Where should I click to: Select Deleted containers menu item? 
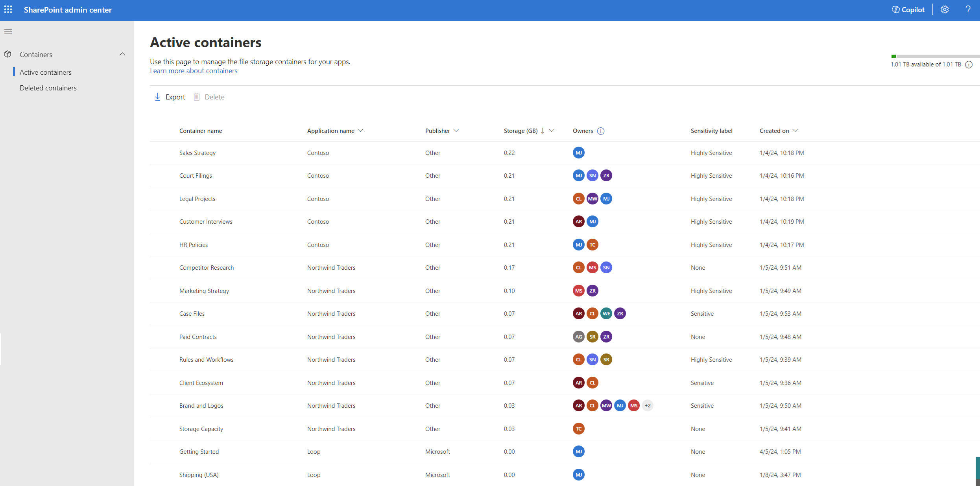pos(48,87)
